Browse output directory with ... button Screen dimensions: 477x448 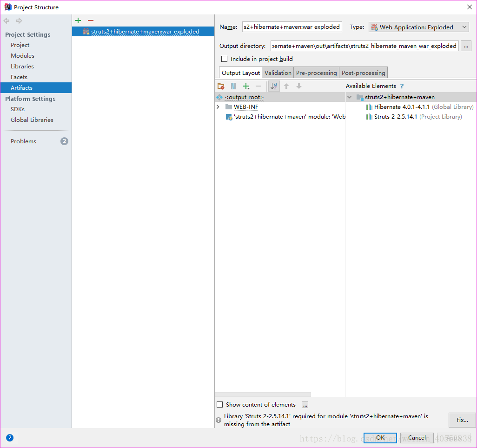click(x=466, y=46)
